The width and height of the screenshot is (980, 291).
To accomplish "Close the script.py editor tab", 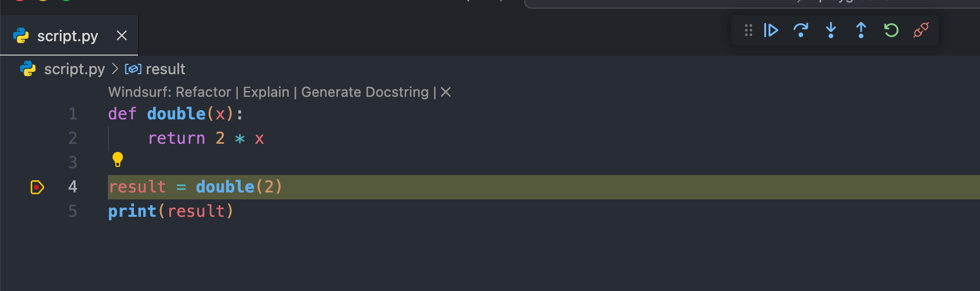I will (122, 36).
